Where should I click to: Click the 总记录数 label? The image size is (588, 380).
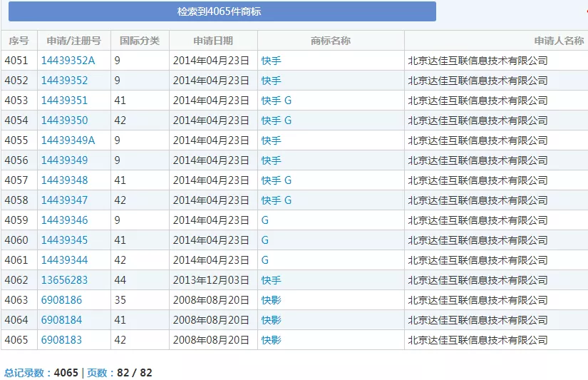pos(24,372)
